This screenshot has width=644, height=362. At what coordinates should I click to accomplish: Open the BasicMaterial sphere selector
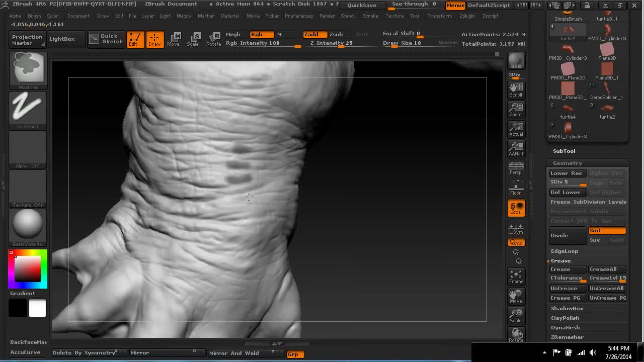[x=28, y=227]
